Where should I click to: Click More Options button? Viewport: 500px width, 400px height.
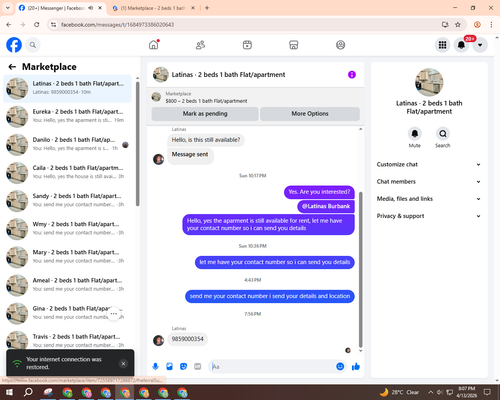[x=310, y=114]
